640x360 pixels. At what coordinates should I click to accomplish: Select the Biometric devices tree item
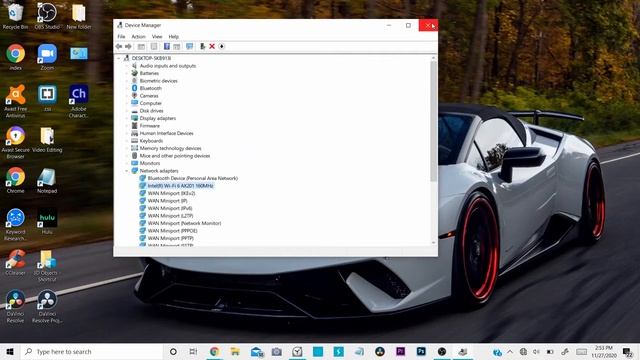point(158,81)
